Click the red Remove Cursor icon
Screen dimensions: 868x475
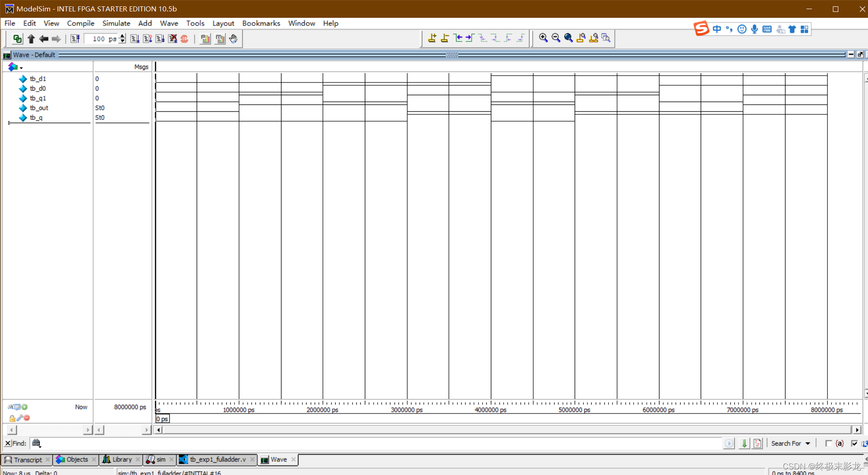click(27, 418)
